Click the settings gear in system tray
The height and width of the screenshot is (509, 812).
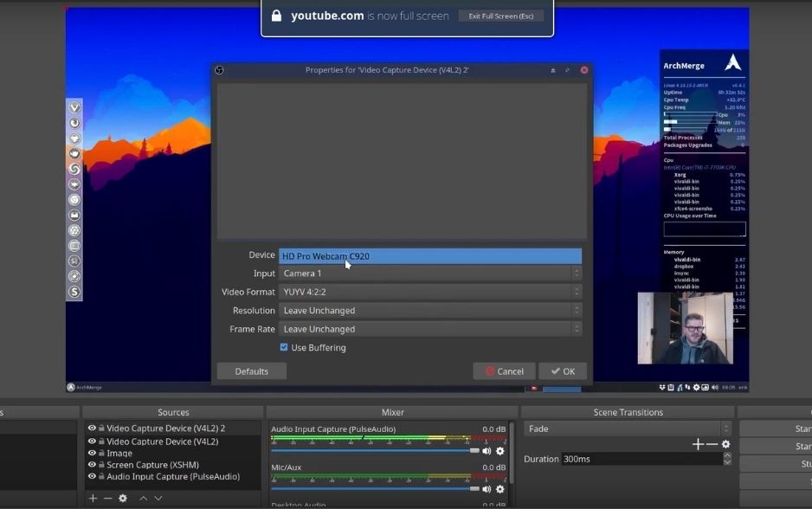point(697,387)
